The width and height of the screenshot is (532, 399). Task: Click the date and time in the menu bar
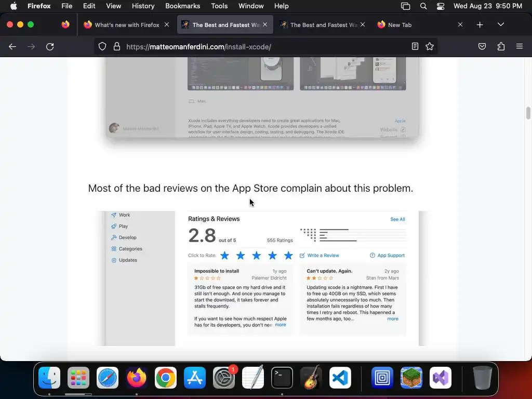pos(487,6)
